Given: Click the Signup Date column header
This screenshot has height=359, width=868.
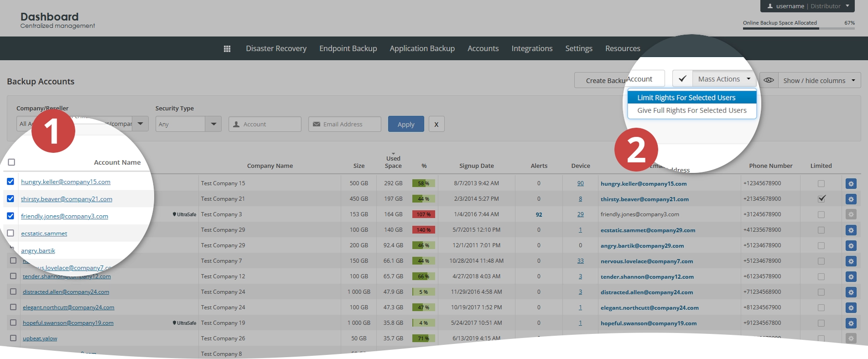Looking at the screenshot, I should 476,166.
